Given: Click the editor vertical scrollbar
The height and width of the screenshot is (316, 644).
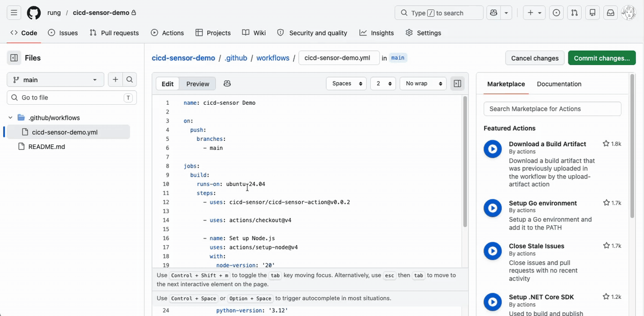Looking at the screenshot, I should (465, 161).
